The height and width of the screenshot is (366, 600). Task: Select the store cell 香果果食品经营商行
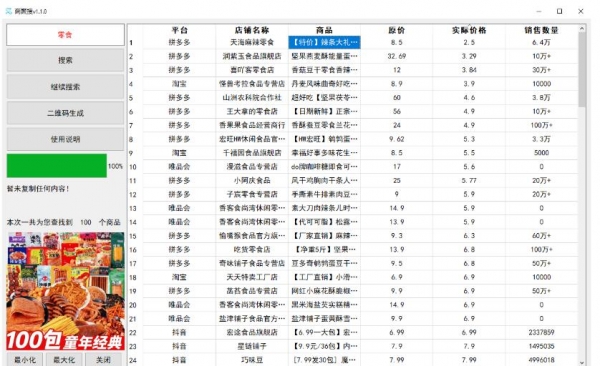point(252,125)
